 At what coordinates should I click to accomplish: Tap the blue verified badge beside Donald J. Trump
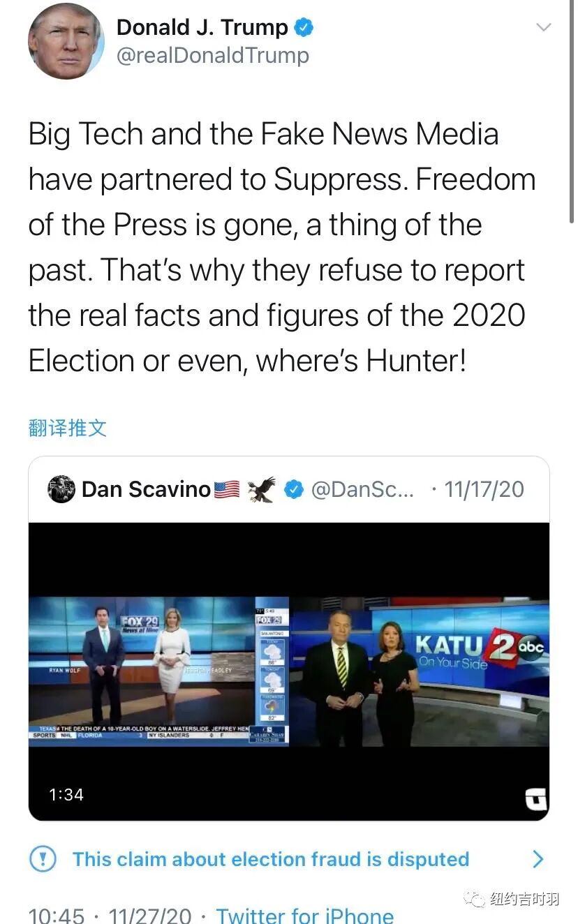(x=304, y=28)
